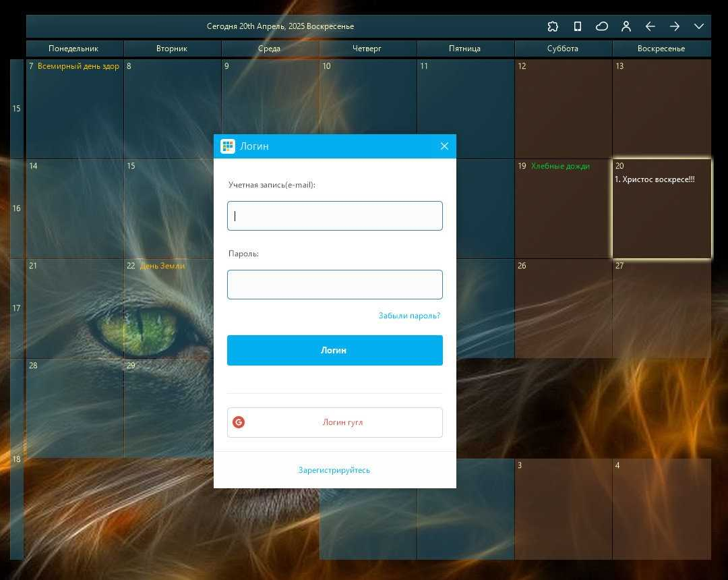
Task: Go to next month arrow
Action: [675, 26]
